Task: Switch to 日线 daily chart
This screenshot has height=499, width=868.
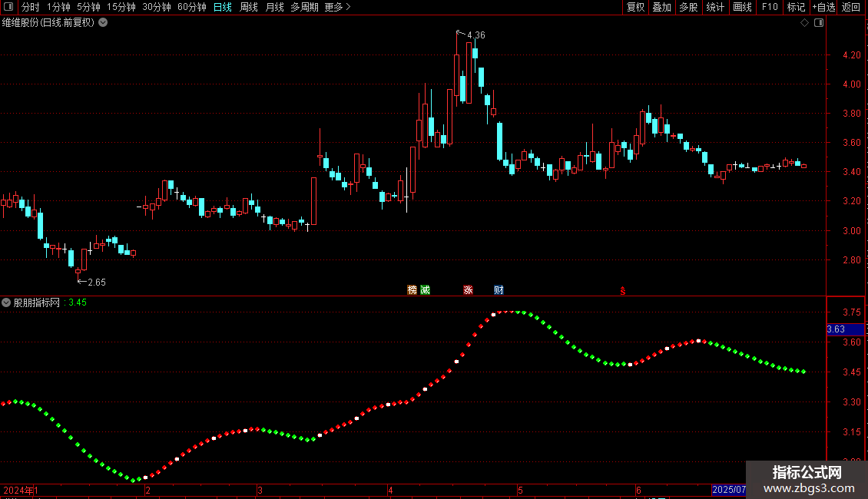Action: coord(223,7)
